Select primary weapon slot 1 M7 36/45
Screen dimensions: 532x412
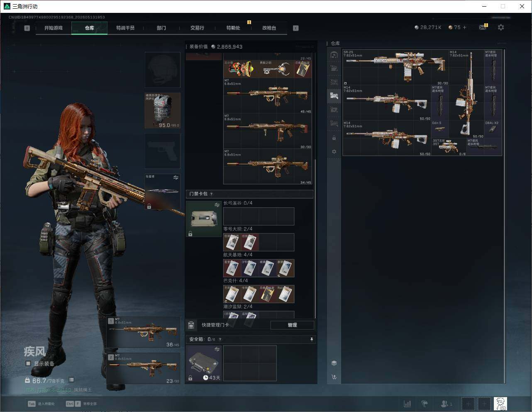[x=144, y=332]
